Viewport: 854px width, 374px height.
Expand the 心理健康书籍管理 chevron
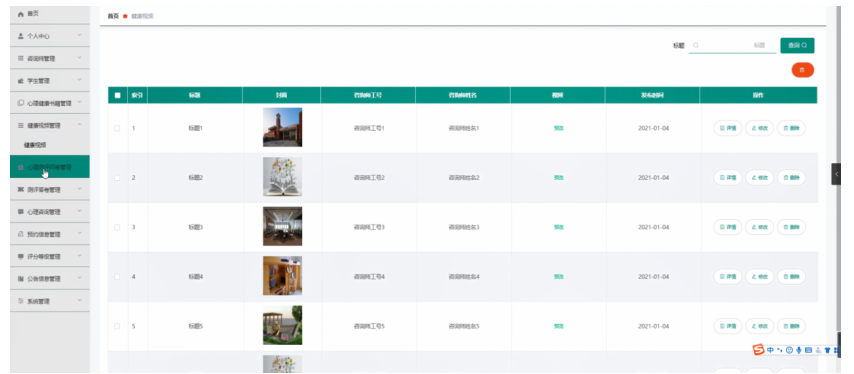pos(80,102)
